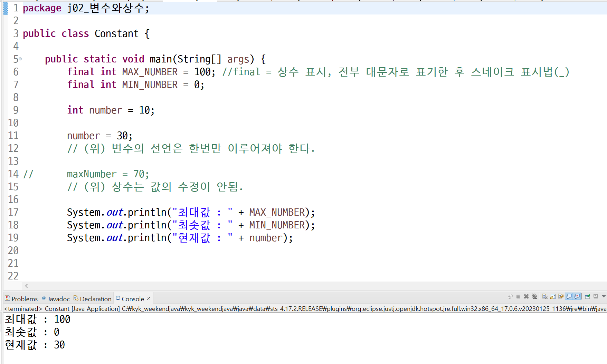Switch to the Problems tab
This screenshot has height=364, width=607.
[x=21, y=299]
